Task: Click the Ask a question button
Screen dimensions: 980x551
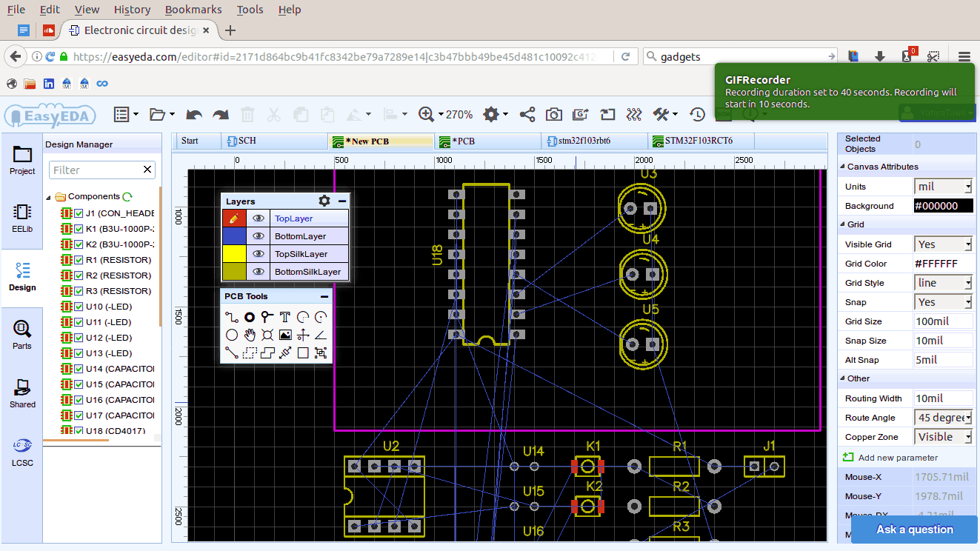Action: pos(914,530)
